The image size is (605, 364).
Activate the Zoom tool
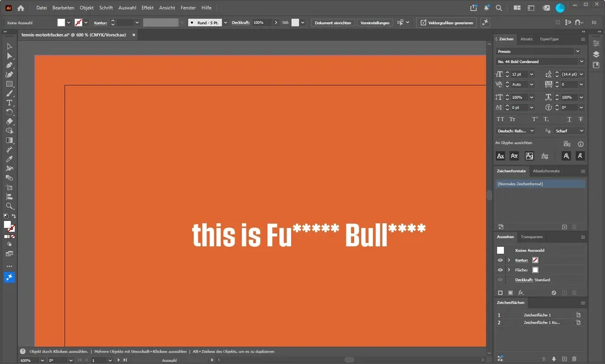tap(9, 206)
